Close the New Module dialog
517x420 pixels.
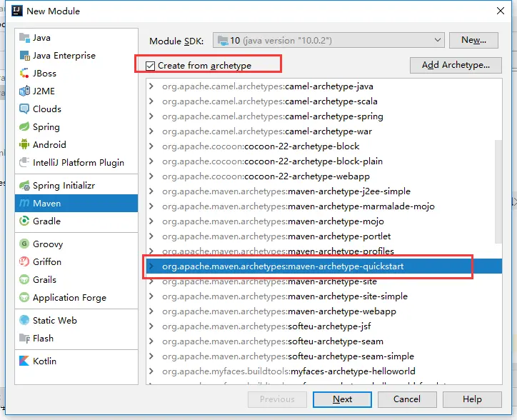(x=501, y=11)
